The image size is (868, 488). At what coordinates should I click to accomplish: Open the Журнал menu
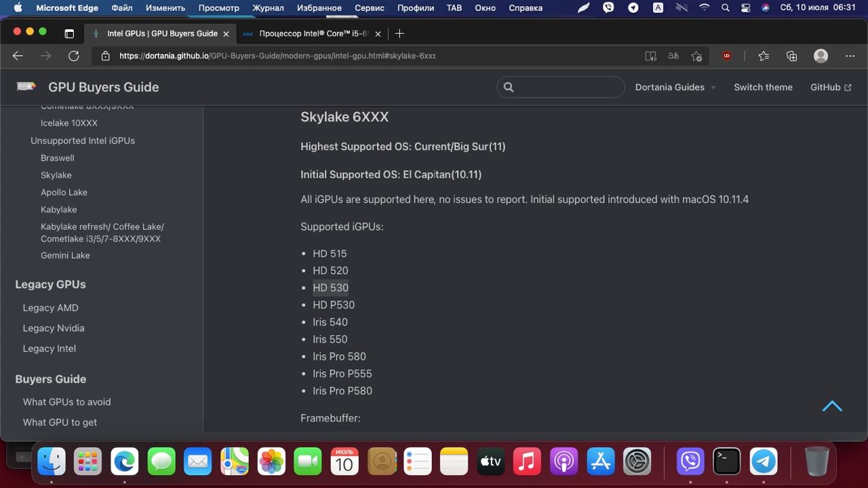(x=268, y=8)
